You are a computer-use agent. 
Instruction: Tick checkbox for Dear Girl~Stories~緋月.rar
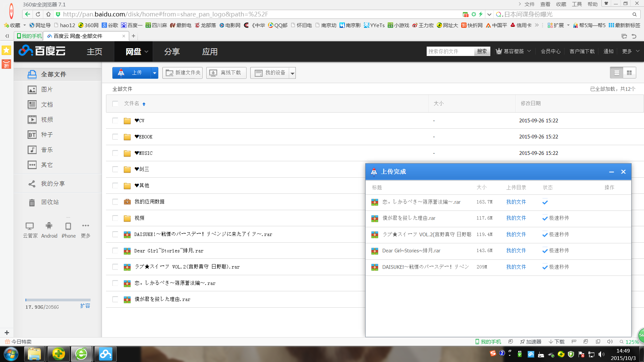click(115, 251)
